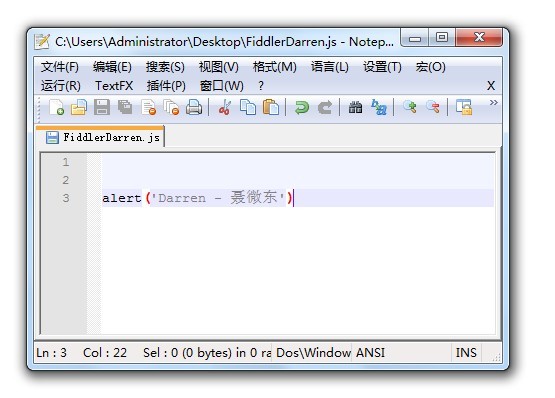Open the Replace dialog icon
Viewport: 555px width, 398px height.
378,107
